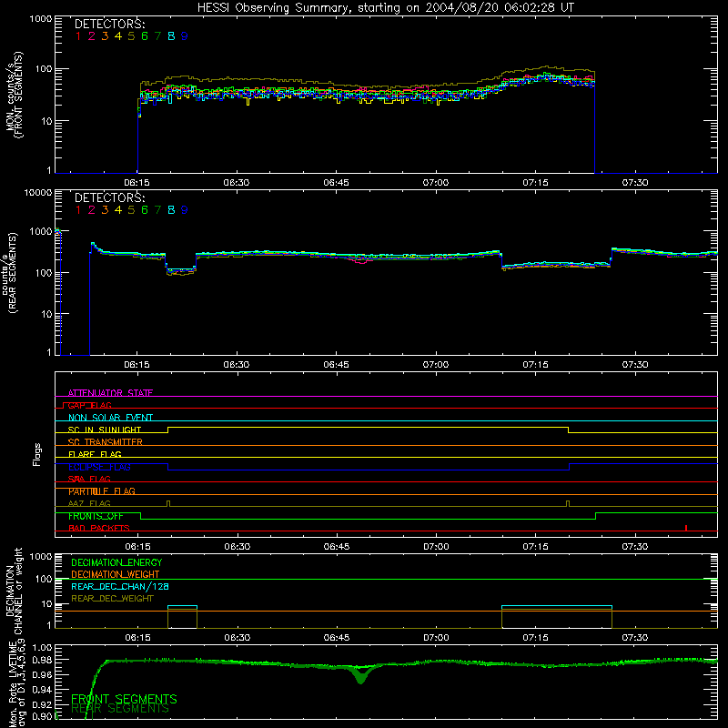Click the cyan REAR_DEC_CHAN step near 06:20
Screen dimensions: 728x728
tap(182, 606)
